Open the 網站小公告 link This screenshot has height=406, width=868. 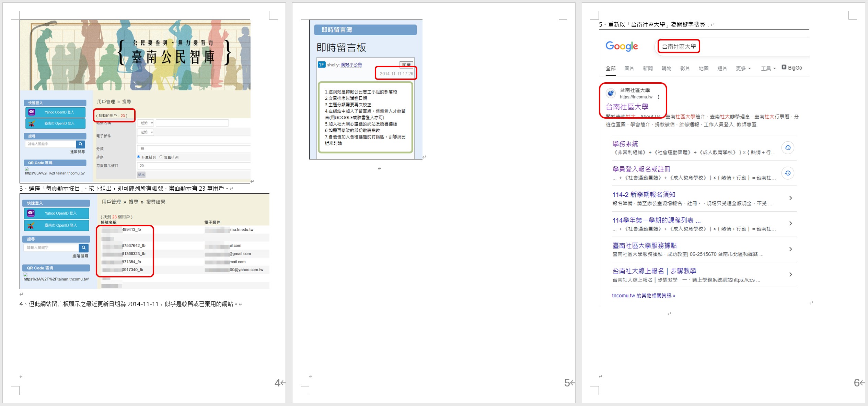351,64
